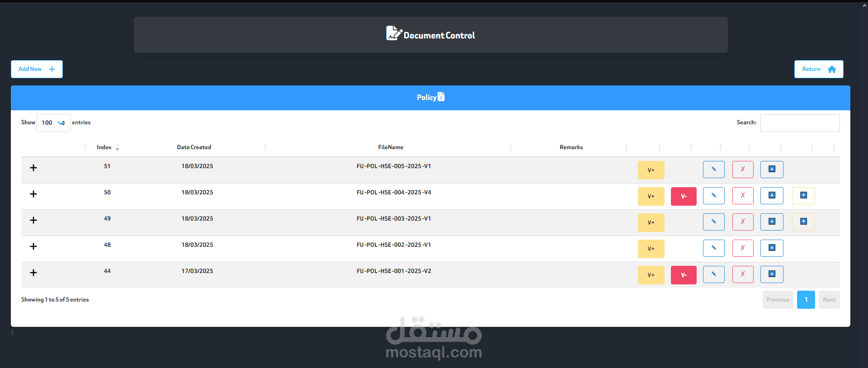Click V+ for FU-POL-HSE-005-2025-V1
The width and height of the screenshot is (868, 368).
point(651,170)
